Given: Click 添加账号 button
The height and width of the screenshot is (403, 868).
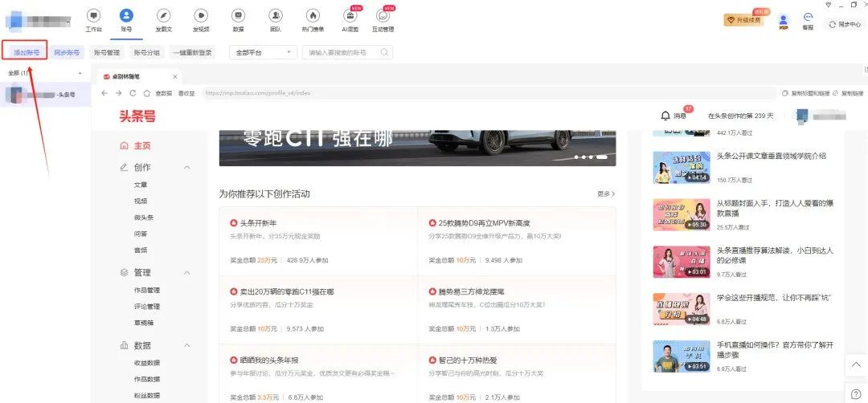Looking at the screenshot, I should (x=27, y=52).
